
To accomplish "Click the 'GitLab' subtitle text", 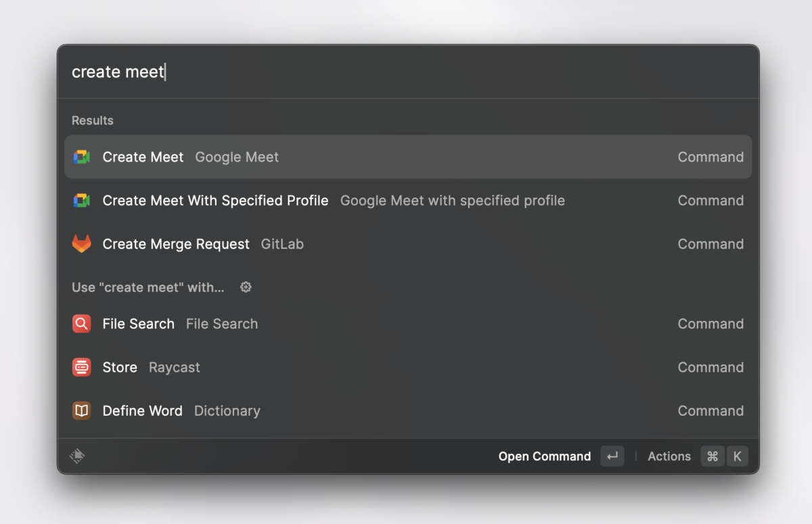I will (x=282, y=243).
